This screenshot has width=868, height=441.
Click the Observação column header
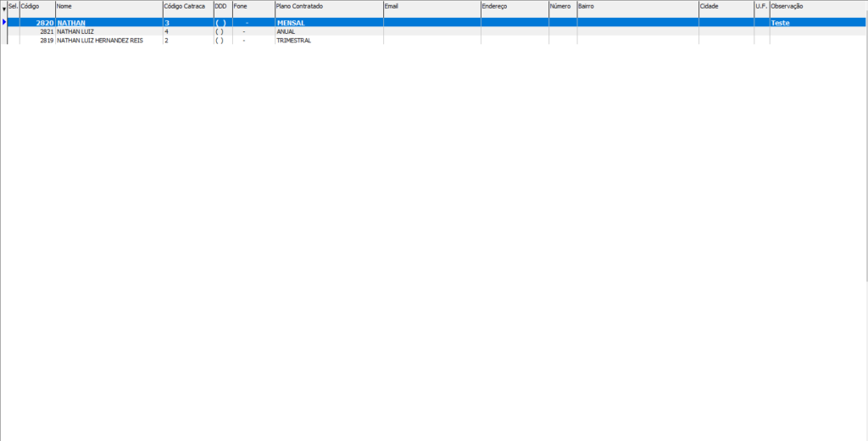point(819,8)
